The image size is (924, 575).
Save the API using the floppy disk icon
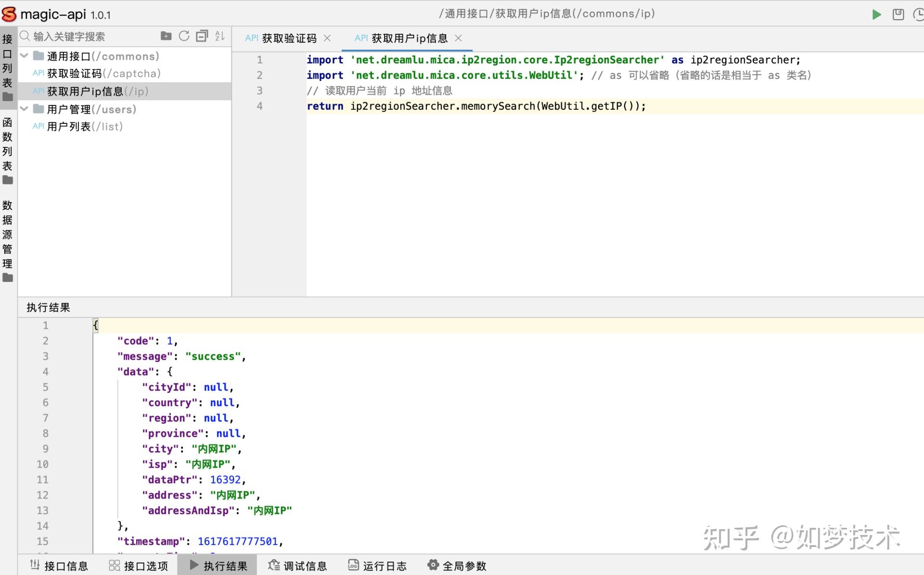898,14
